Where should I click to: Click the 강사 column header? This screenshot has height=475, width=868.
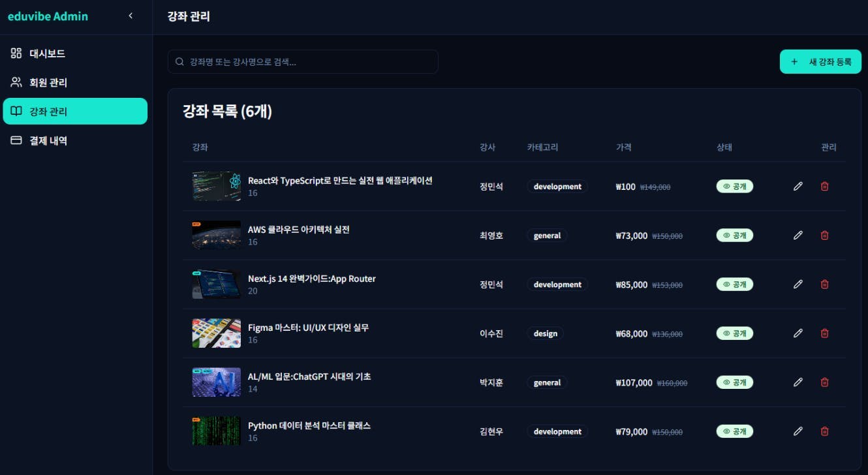[488, 147]
